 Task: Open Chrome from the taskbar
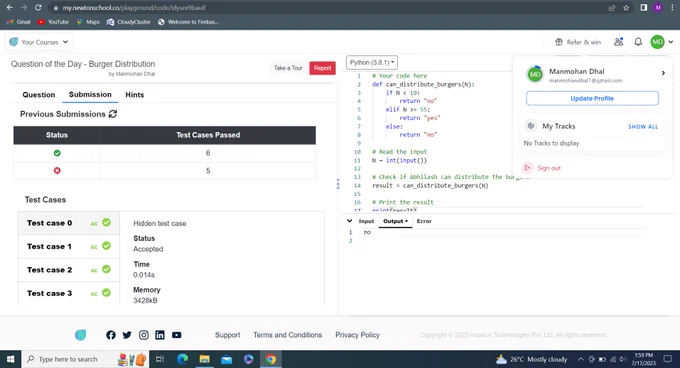271,359
